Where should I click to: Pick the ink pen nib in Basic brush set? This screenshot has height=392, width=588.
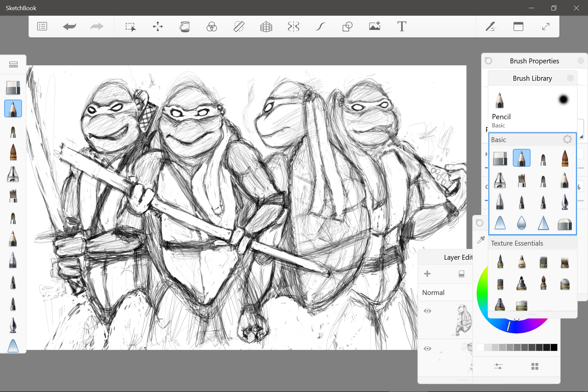point(565,202)
